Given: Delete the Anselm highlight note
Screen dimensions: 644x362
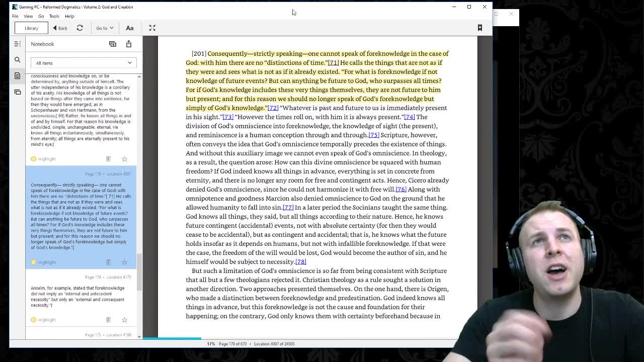Looking at the screenshot, I should tap(108, 320).
